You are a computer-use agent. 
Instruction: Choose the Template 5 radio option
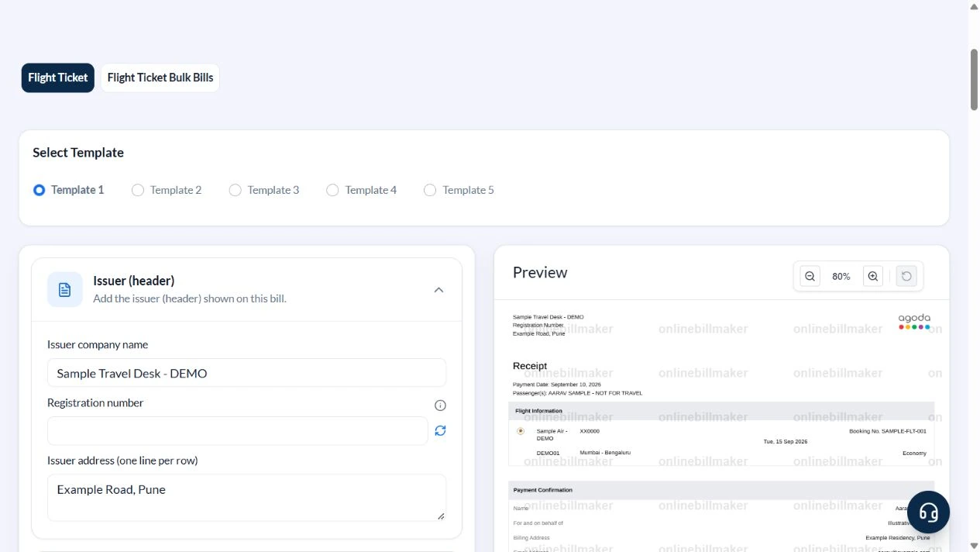[430, 190]
